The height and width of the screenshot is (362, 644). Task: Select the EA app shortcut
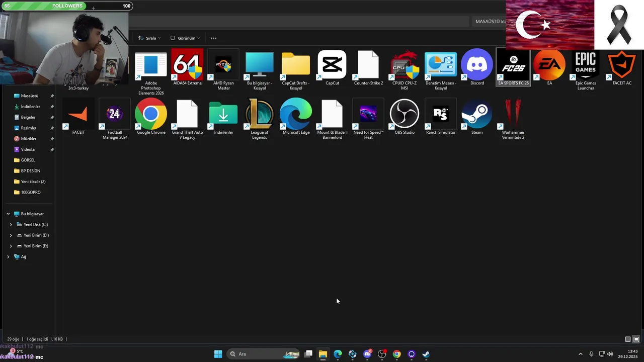549,68
